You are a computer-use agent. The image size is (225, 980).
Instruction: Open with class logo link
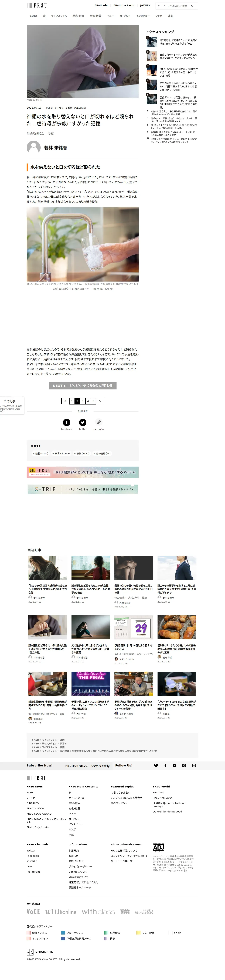[x=98, y=911]
